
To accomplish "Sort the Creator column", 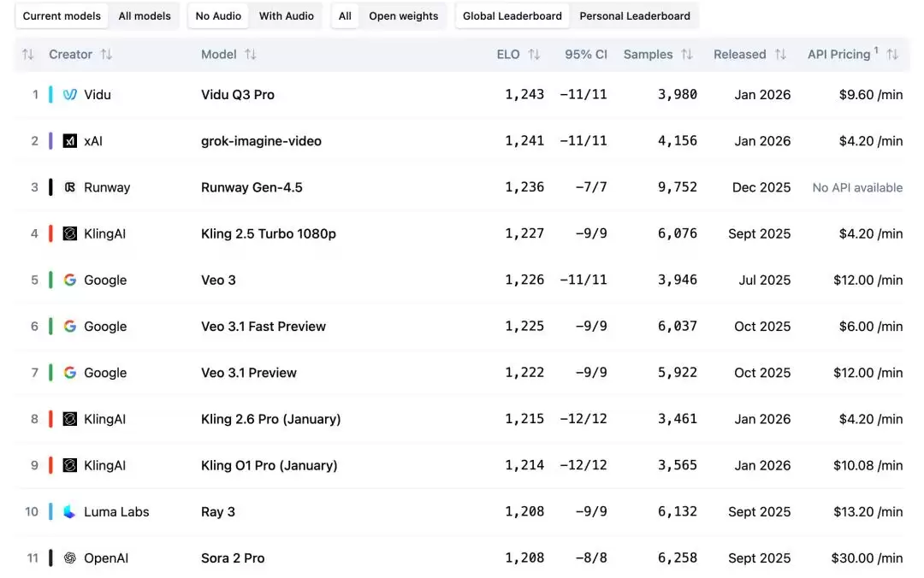I will pyautogui.click(x=106, y=55).
